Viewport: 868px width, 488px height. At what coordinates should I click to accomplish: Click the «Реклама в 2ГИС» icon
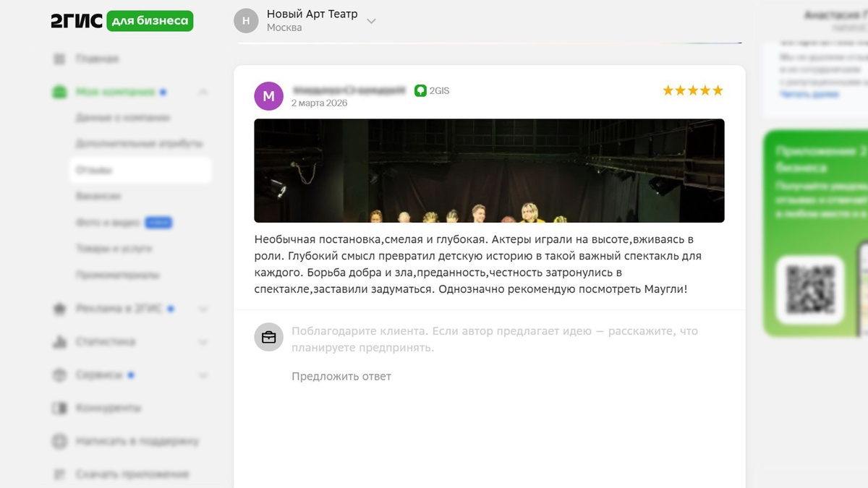pos(60,309)
